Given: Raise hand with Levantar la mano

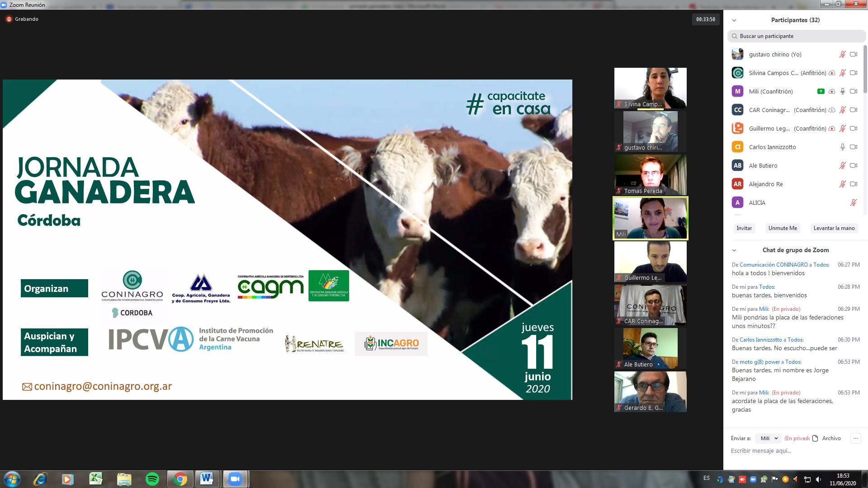Looking at the screenshot, I should click(x=834, y=228).
